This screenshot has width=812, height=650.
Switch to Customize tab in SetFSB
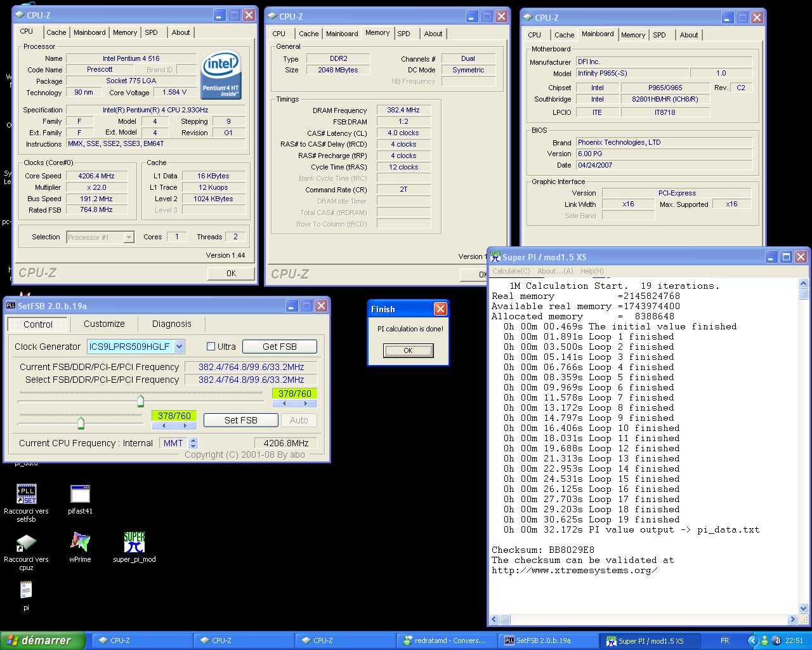pos(104,324)
